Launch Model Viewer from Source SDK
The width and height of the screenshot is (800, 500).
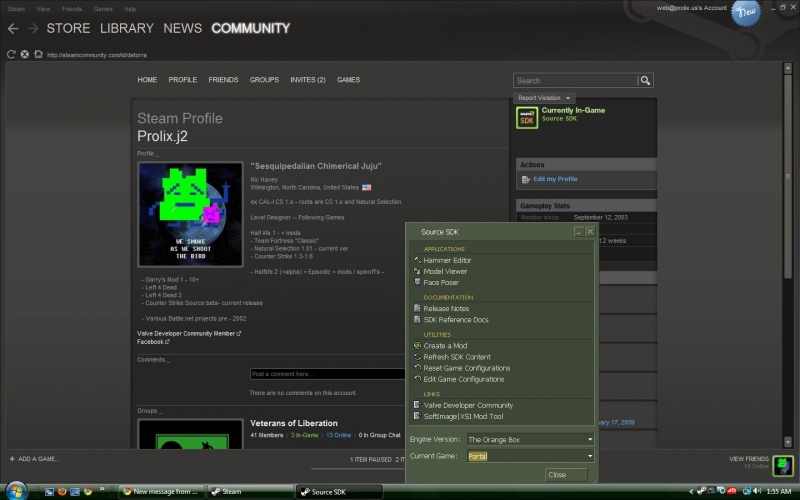(x=445, y=271)
